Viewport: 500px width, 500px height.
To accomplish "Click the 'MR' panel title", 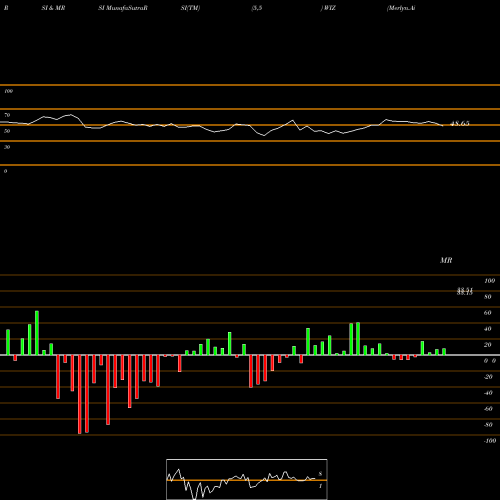I will coord(446,260).
